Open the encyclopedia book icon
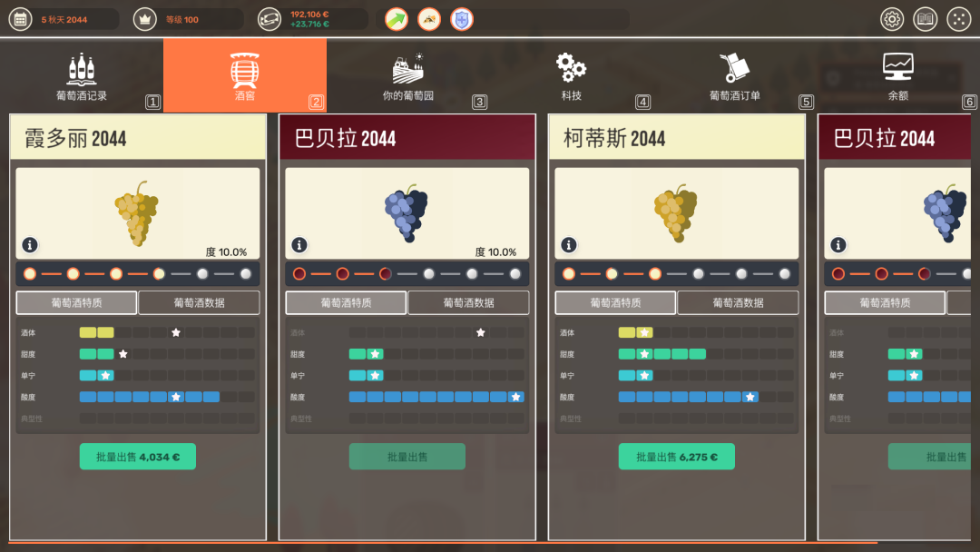Image resolution: width=980 pixels, height=552 pixels. point(925,19)
